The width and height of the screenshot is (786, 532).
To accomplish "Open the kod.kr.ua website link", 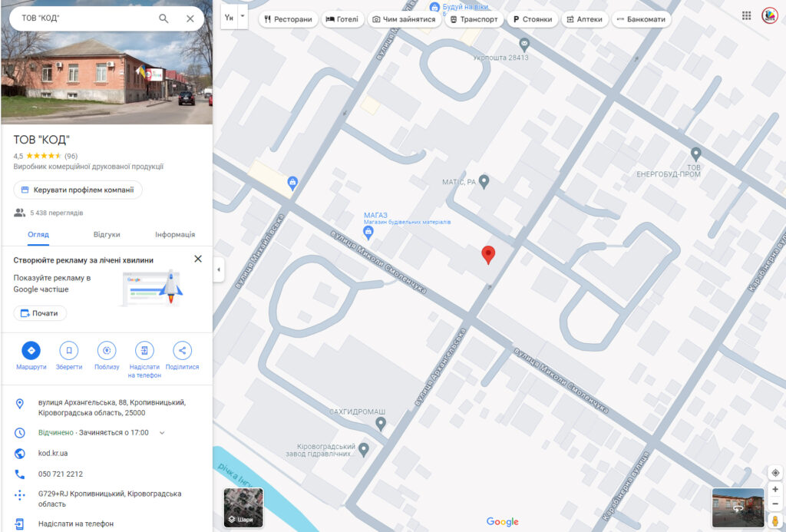I will (53, 453).
